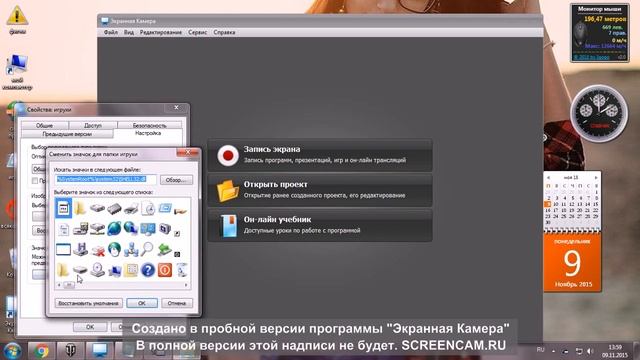Viewport: 640px width, 360px height.
Task: Go to previous month in calendar gadget
Action: 548,178
